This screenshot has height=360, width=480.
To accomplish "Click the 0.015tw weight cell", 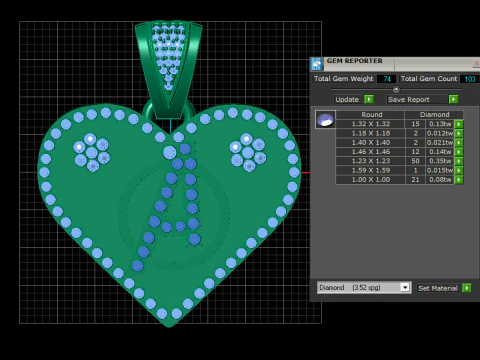I will click(440, 170).
